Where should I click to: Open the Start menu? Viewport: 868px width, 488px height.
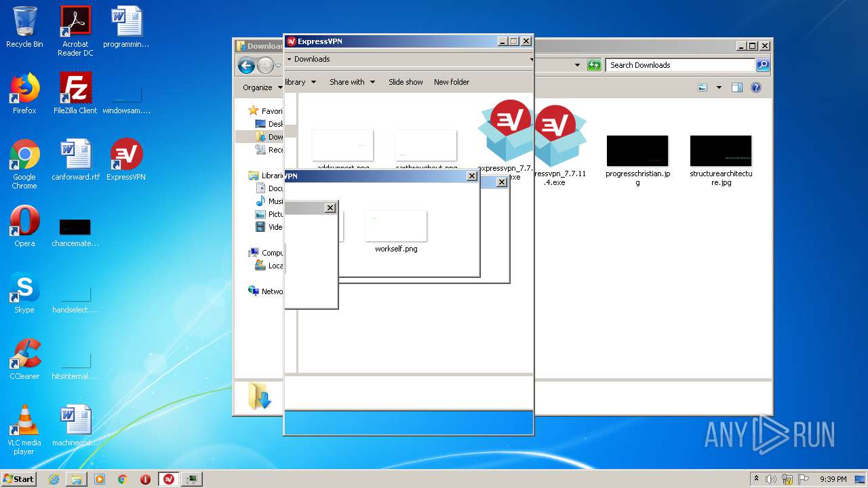pos(18,479)
